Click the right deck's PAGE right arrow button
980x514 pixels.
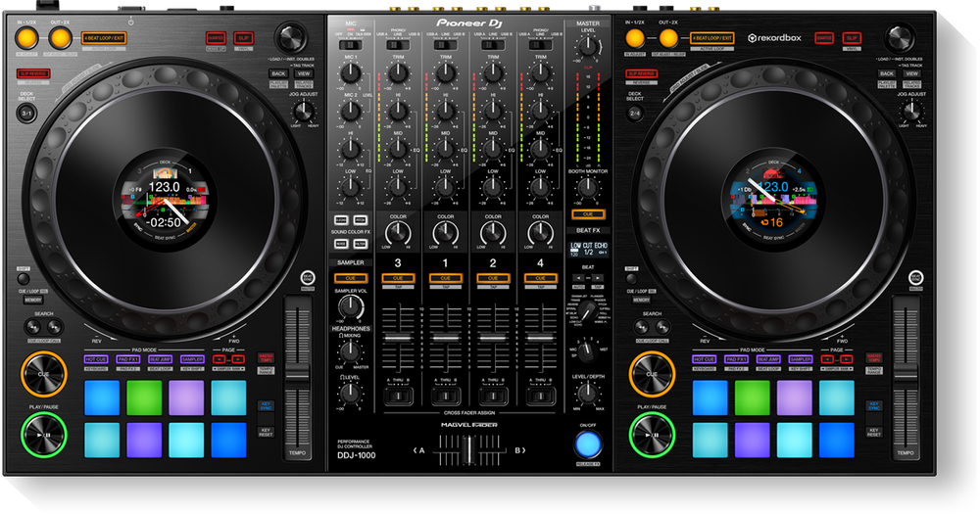[847, 359]
